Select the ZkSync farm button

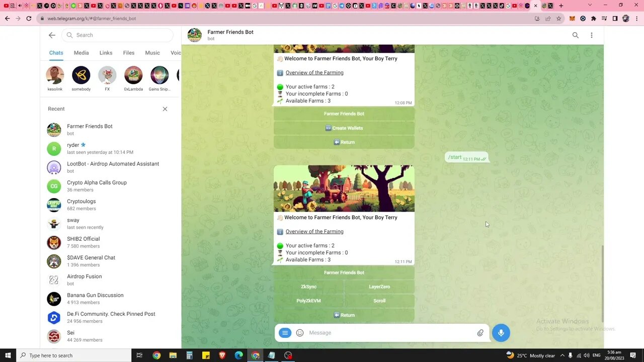pos(308,287)
